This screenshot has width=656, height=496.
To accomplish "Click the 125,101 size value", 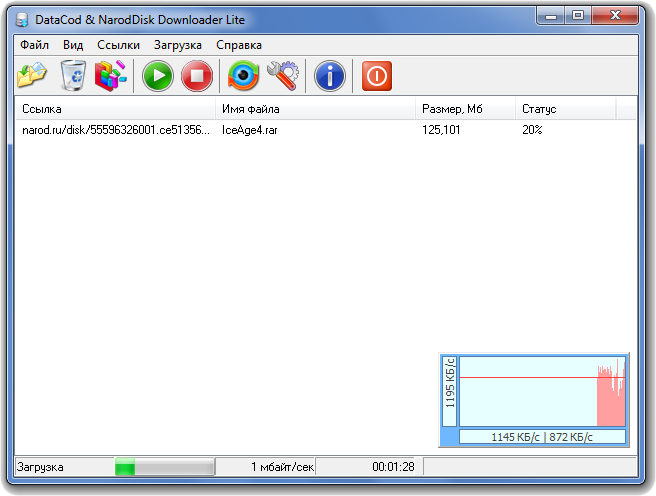I will pos(441,130).
